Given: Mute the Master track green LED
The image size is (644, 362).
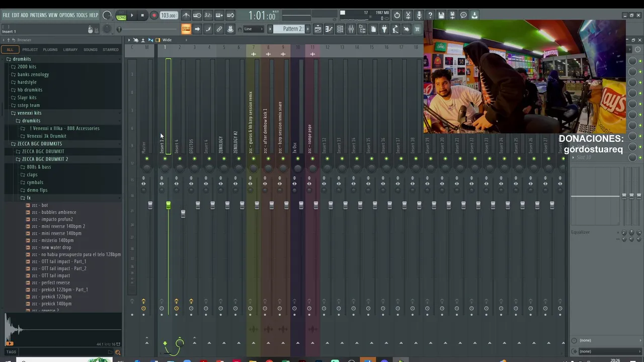Looking at the screenshot, I should 147,159.
